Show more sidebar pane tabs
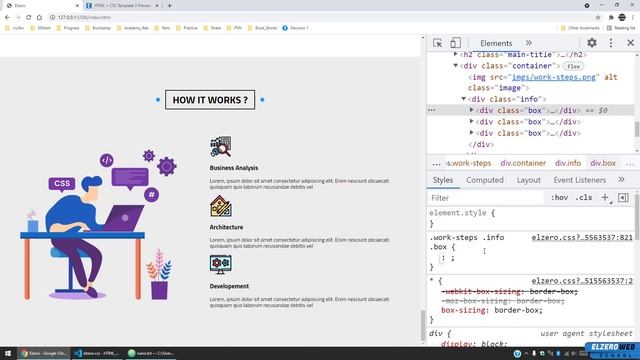This screenshot has width=640, height=360. (x=621, y=180)
